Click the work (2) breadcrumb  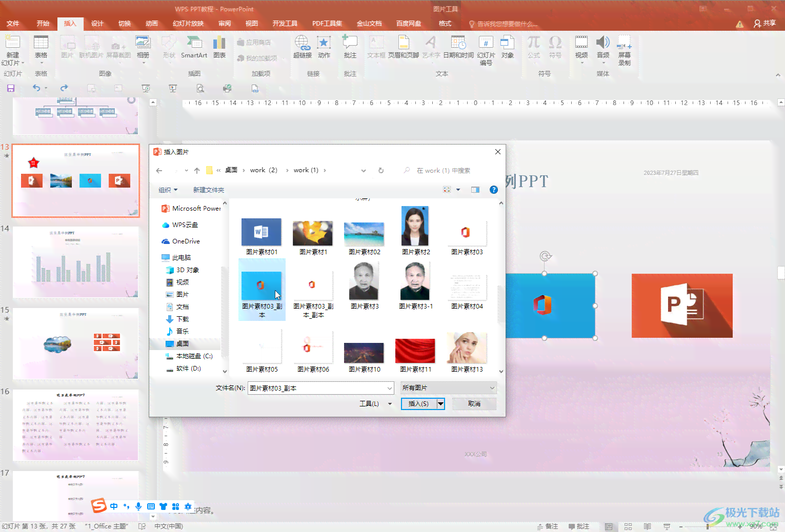(264, 170)
